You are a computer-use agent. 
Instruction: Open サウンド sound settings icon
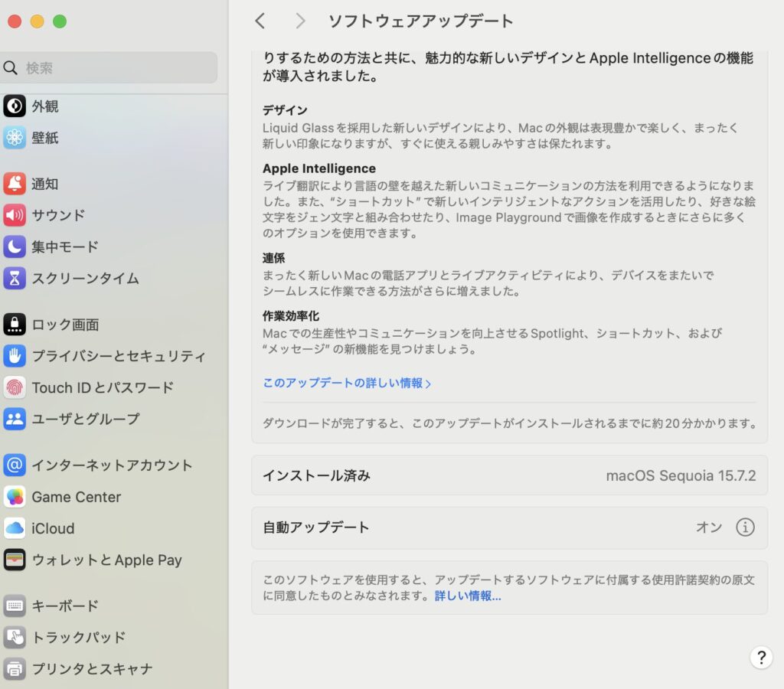[15, 215]
